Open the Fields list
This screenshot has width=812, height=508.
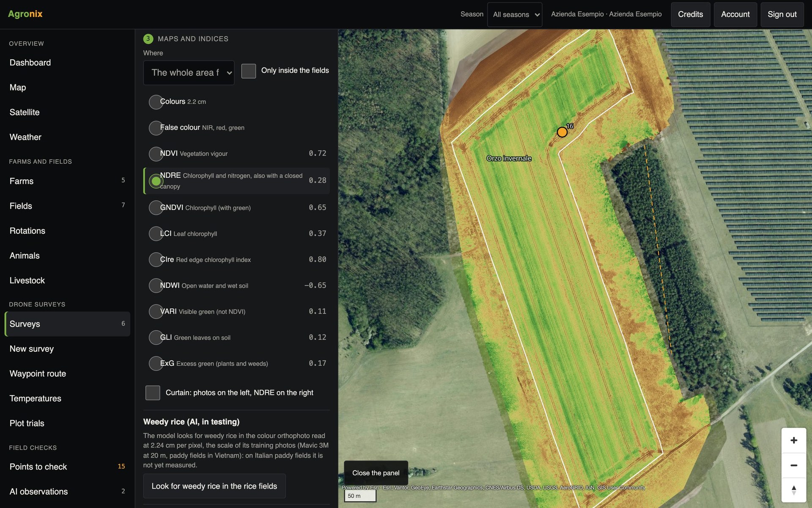[x=67, y=206]
